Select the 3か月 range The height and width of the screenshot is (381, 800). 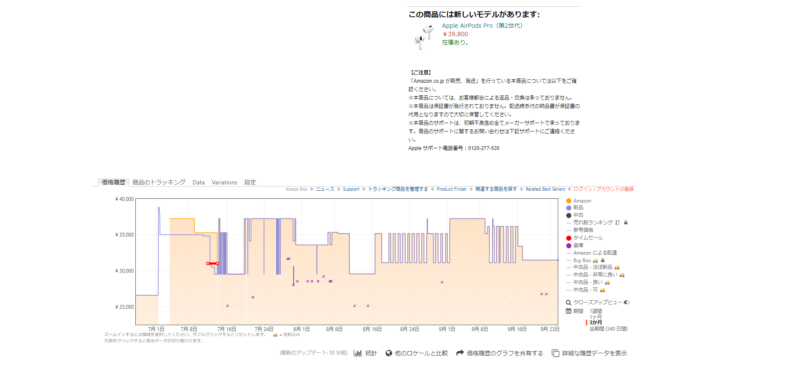click(596, 323)
